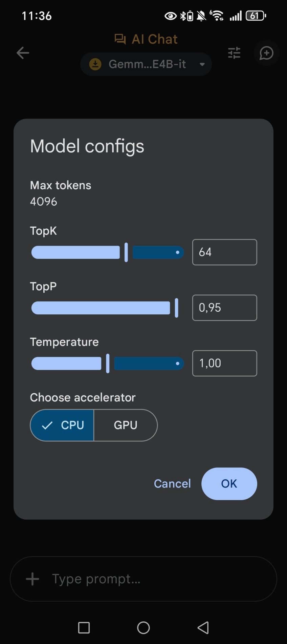The width and height of the screenshot is (287, 644).
Task: Switch accelerator to GPU
Action: click(x=126, y=425)
